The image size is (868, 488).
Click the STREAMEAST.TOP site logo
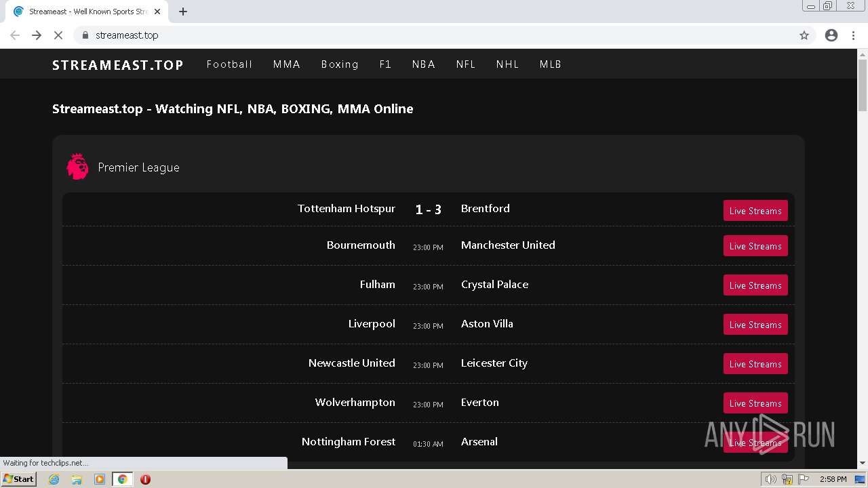tap(118, 65)
